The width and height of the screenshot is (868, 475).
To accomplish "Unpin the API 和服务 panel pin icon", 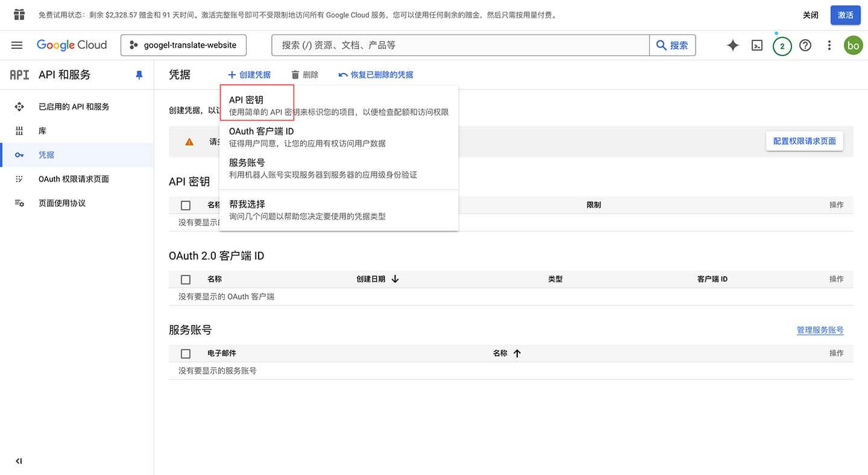I will 139,75.
